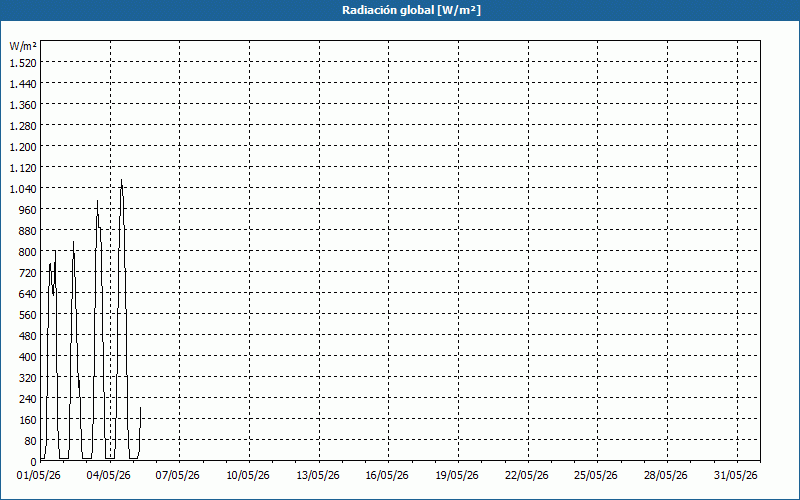Click the 04/05/26 date label
Screen dimensions: 800x500
109,476
